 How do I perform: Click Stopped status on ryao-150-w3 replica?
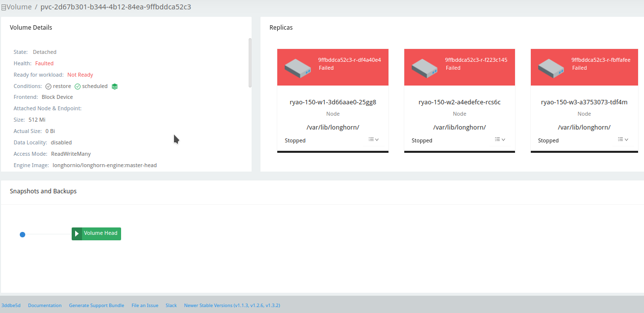pos(549,140)
